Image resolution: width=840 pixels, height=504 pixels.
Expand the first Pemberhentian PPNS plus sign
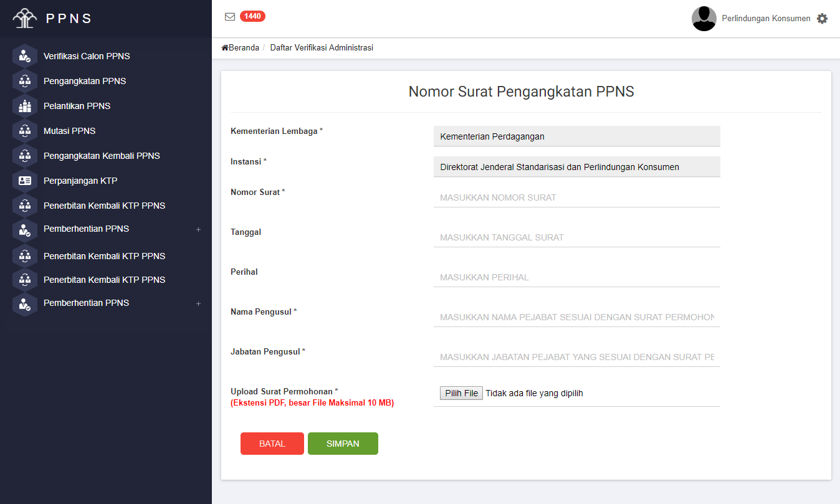(x=198, y=229)
